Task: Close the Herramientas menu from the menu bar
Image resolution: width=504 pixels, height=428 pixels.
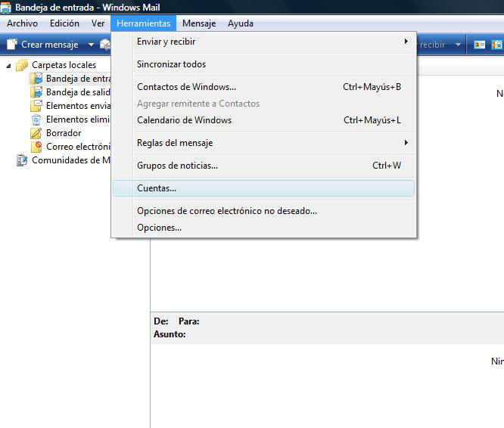Action: click(143, 23)
